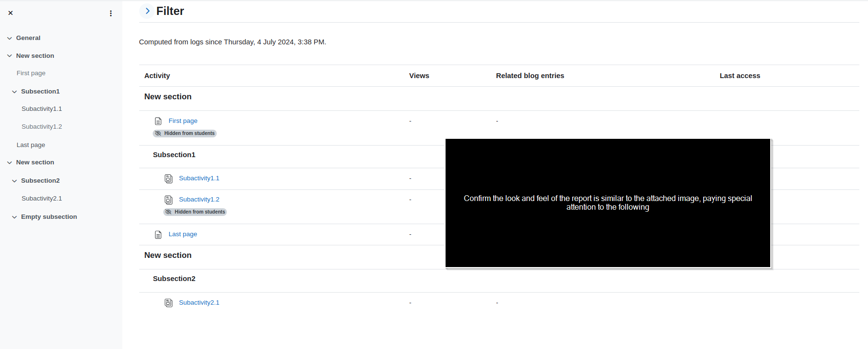Select Subsection2 in course index
Screen dimensions: 868x349
[x=40, y=181]
